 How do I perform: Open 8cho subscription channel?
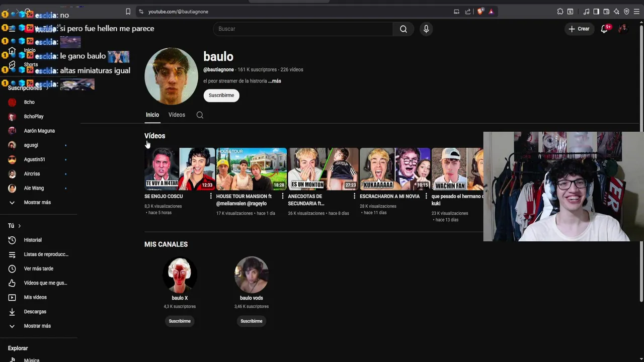click(38, 102)
